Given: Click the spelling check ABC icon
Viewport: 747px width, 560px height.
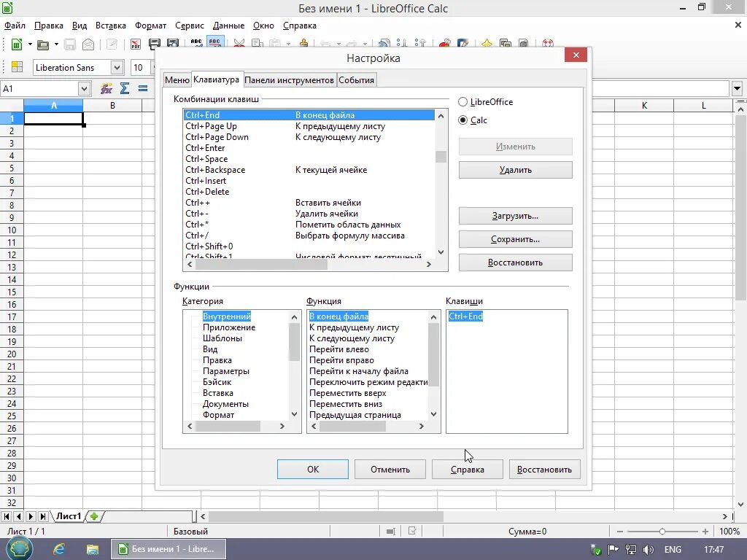Looking at the screenshot, I should (x=196, y=42).
